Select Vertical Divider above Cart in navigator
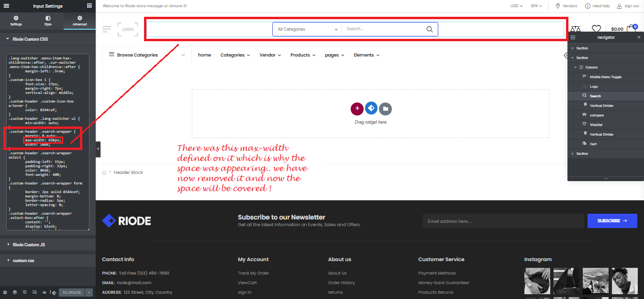 coord(606,134)
